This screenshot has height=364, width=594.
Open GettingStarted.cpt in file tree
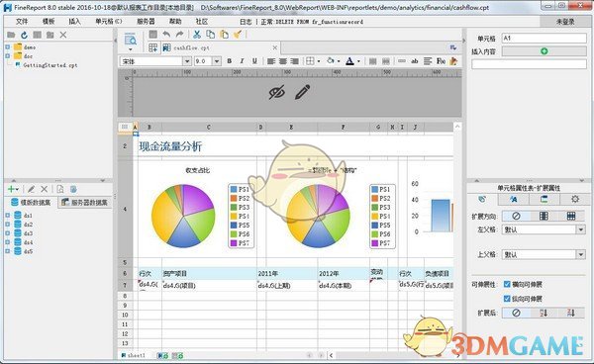point(50,65)
